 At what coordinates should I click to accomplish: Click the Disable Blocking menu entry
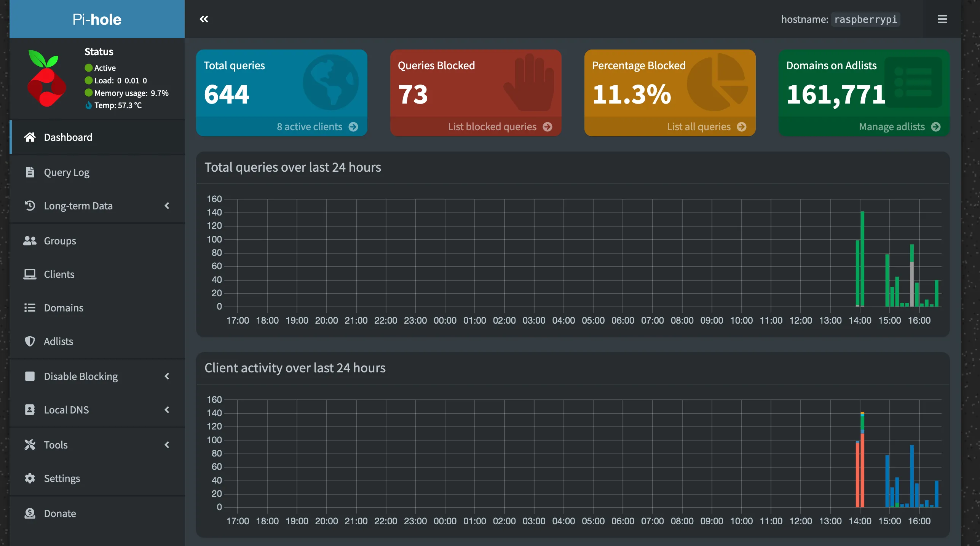(81, 376)
